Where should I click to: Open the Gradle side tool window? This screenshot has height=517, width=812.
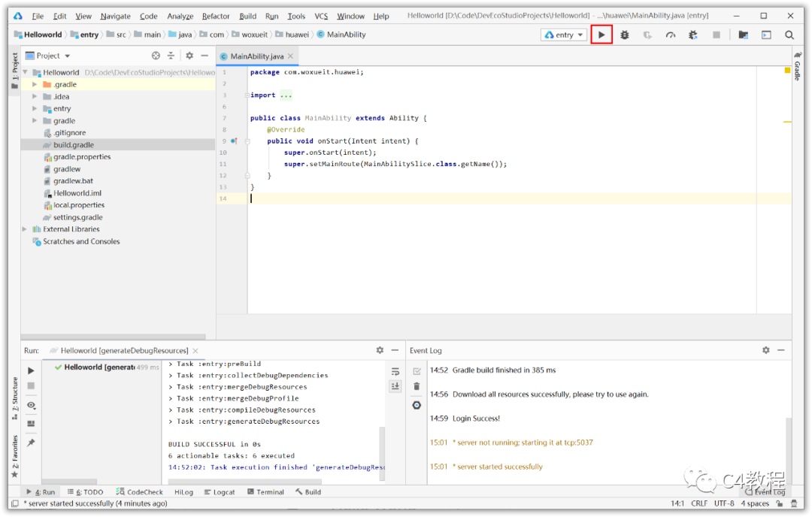(797, 66)
